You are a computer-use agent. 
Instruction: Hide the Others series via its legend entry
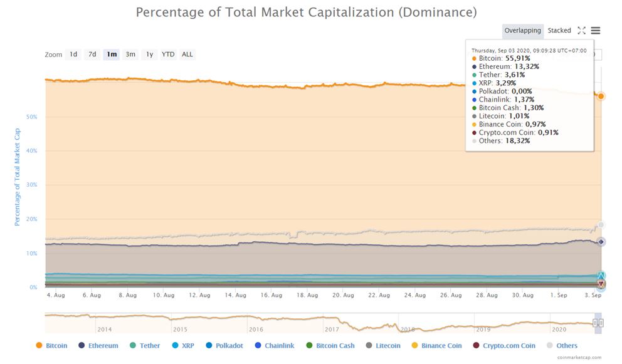[562, 345]
